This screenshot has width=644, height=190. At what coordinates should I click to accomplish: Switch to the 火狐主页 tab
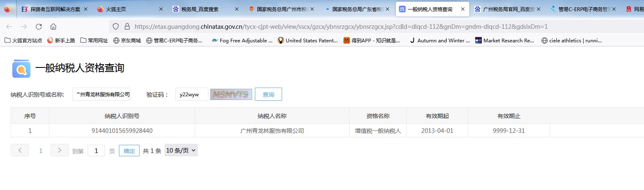(129, 9)
